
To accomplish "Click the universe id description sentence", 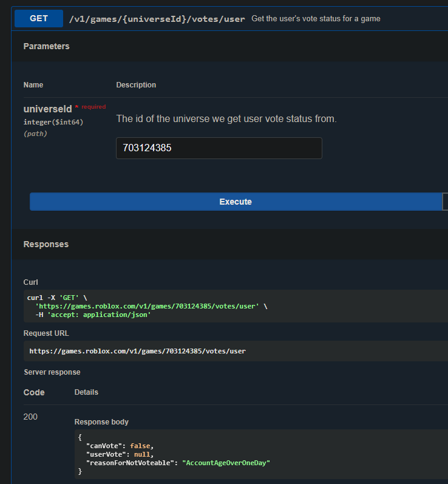I will pos(226,118).
